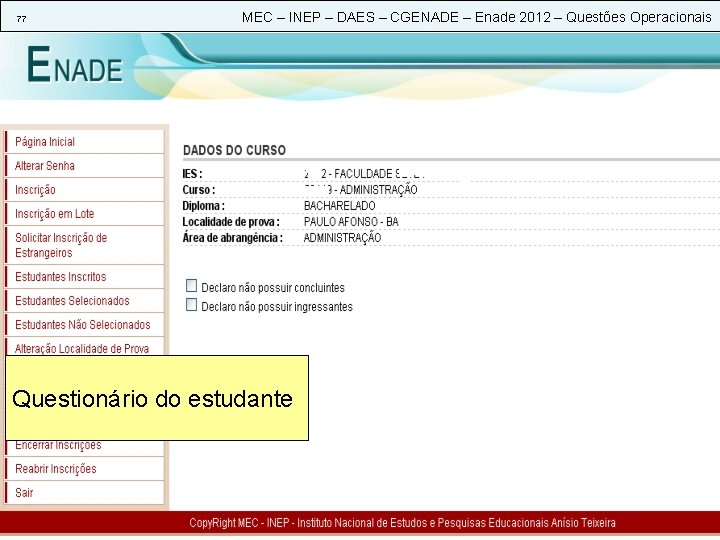
Task: Open the Inscrição menu entry
Action: (x=84, y=190)
